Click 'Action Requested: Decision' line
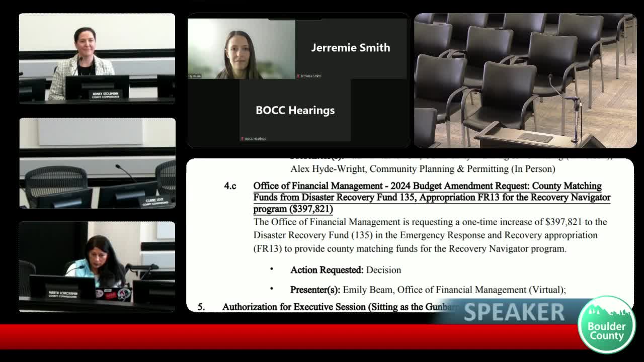 [x=346, y=270]
